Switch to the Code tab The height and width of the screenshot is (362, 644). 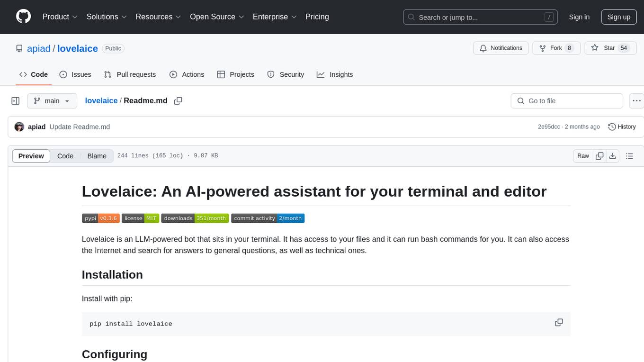click(x=34, y=74)
